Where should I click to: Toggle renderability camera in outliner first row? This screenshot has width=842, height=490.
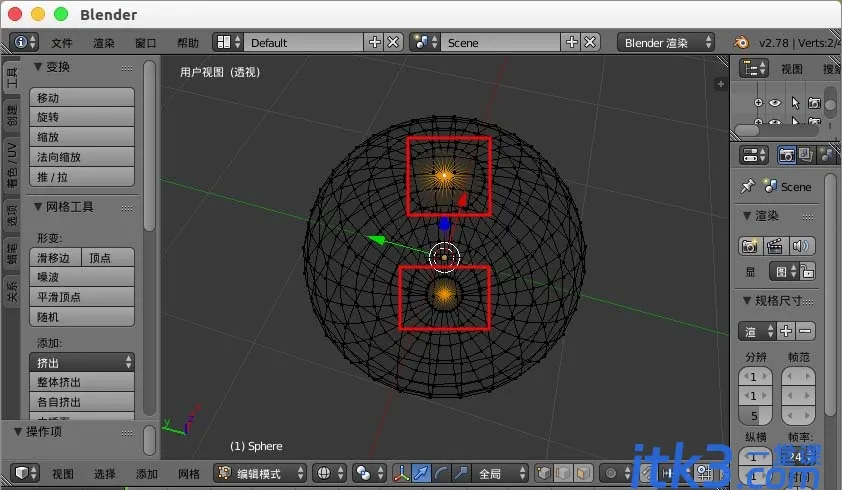[815, 103]
